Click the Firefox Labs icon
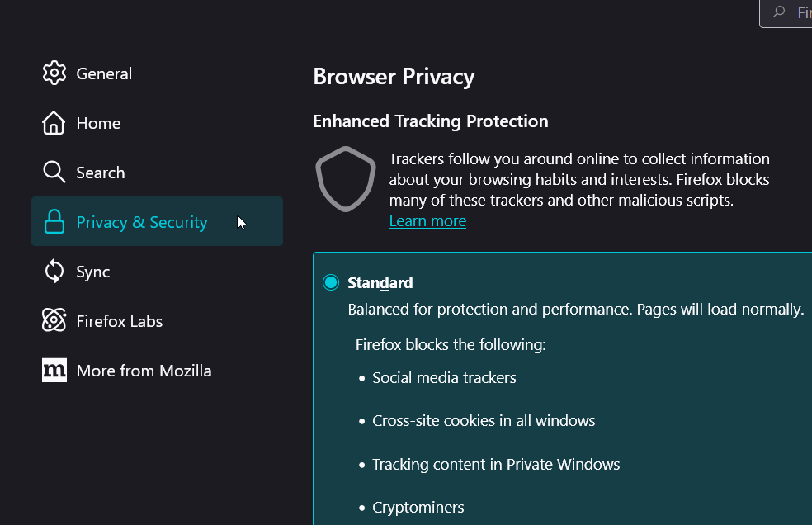The image size is (812, 525). (x=54, y=321)
